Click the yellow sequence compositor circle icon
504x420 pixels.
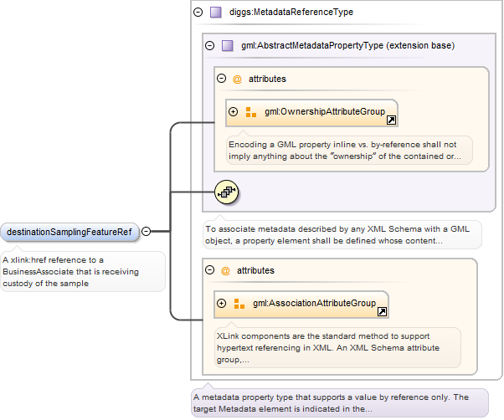(x=227, y=192)
